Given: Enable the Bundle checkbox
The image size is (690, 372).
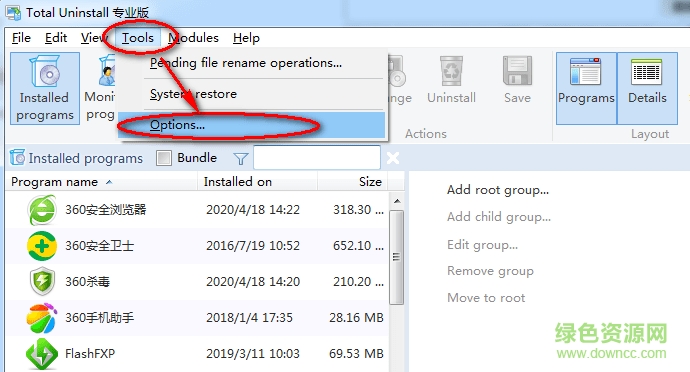Looking at the screenshot, I should pyautogui.click(x=164, y=158).
